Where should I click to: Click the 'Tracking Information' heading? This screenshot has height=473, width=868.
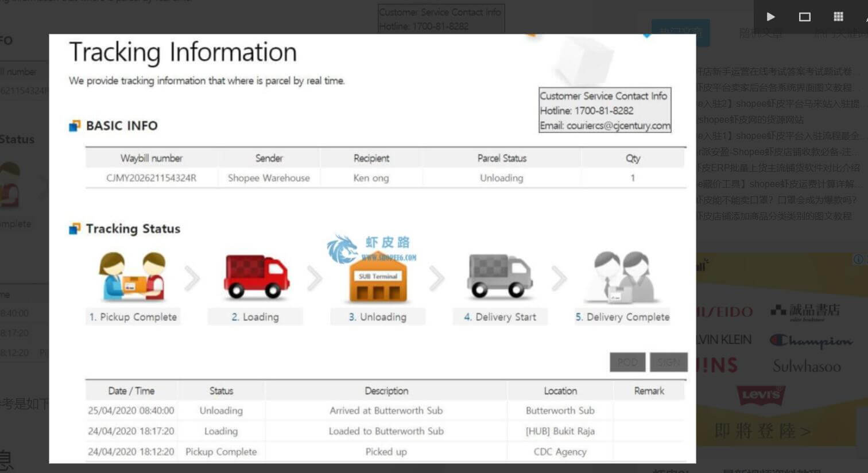(x=183, y=52)
